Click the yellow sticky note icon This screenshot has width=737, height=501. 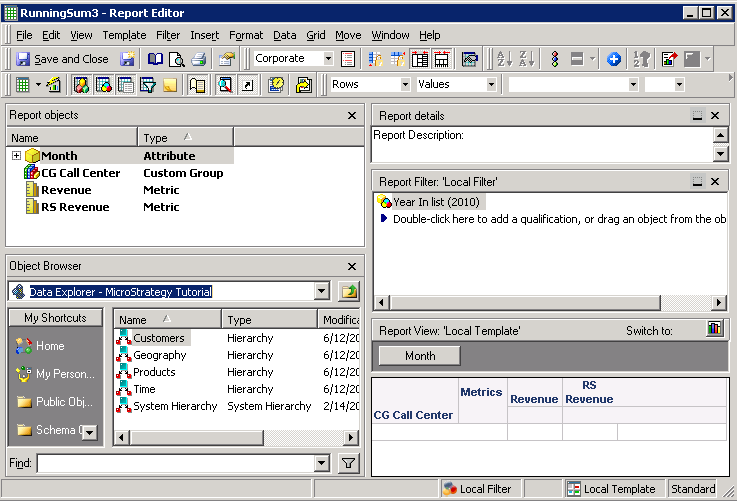click(170, 85)
